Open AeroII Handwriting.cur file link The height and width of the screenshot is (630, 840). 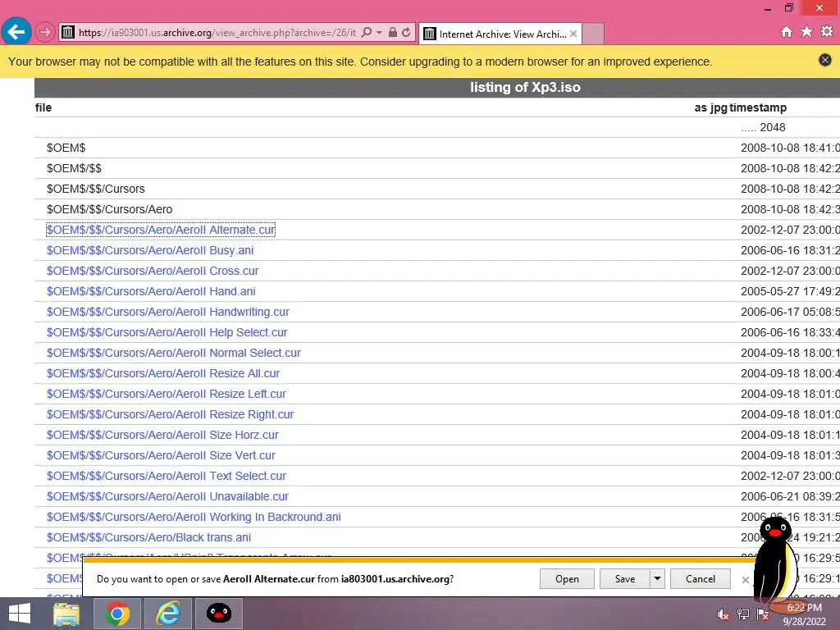tap(167, 312)
